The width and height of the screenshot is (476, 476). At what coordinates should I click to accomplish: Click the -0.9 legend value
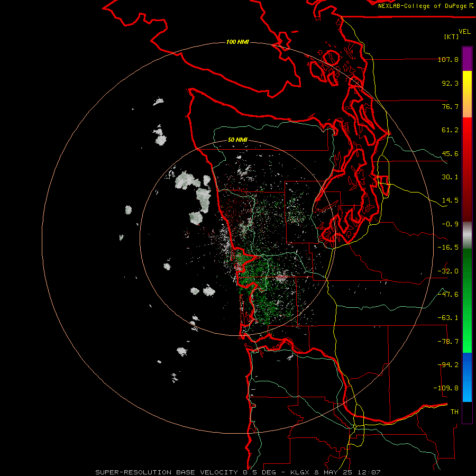click(450, 224)
